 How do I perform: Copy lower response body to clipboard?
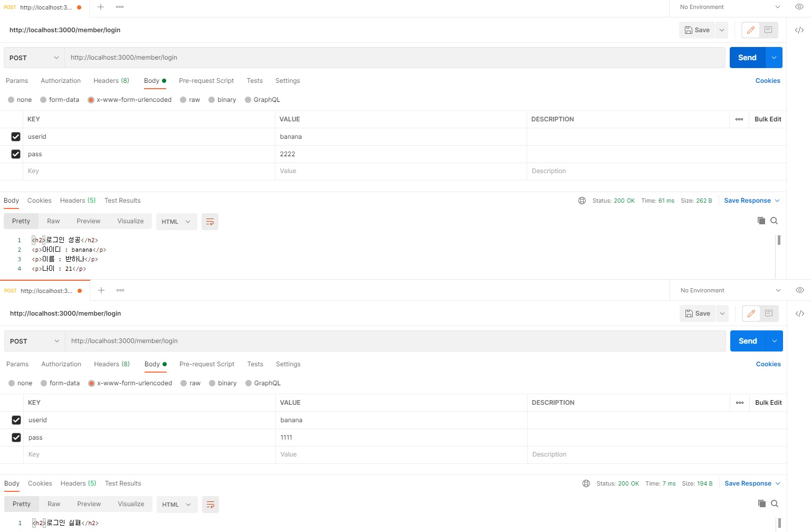point(761,503)
